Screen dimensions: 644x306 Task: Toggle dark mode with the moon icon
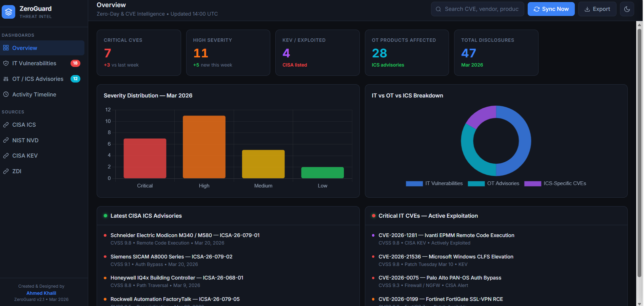point(627,9)
